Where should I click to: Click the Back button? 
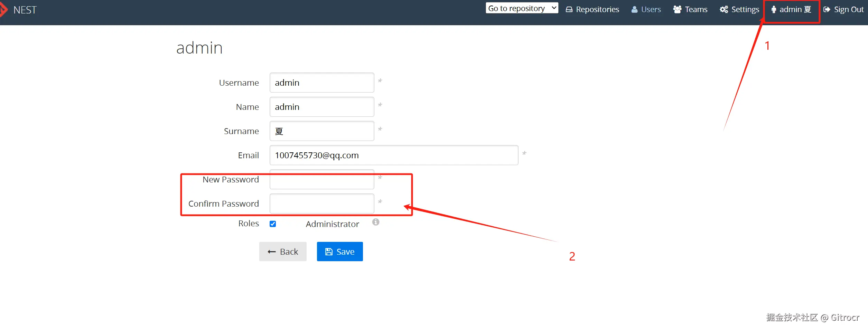[x=283, y=252]
